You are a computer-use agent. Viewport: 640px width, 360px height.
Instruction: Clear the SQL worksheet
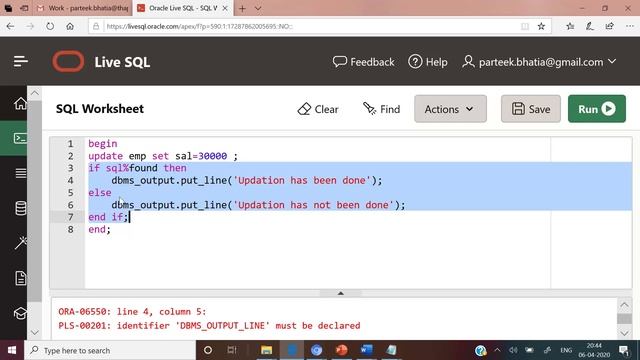tap(318, 109)
